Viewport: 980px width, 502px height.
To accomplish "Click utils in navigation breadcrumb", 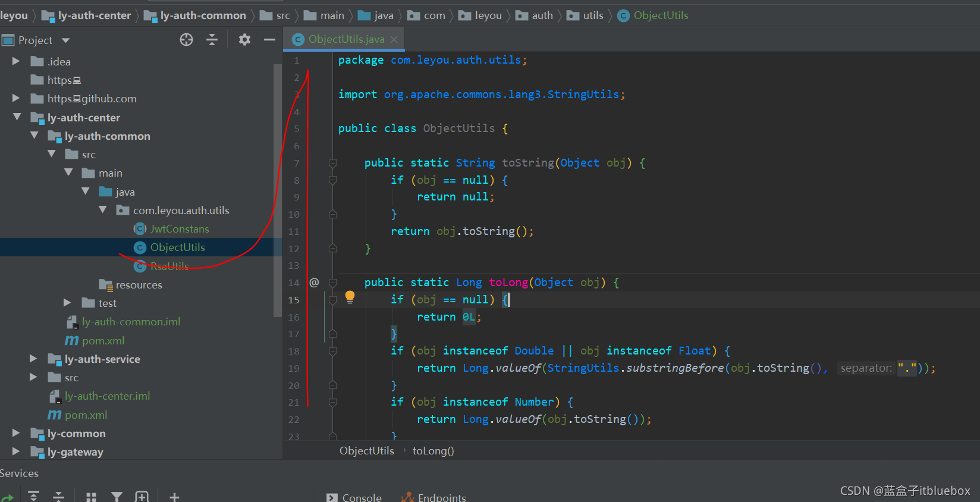I will click(593, 15).
